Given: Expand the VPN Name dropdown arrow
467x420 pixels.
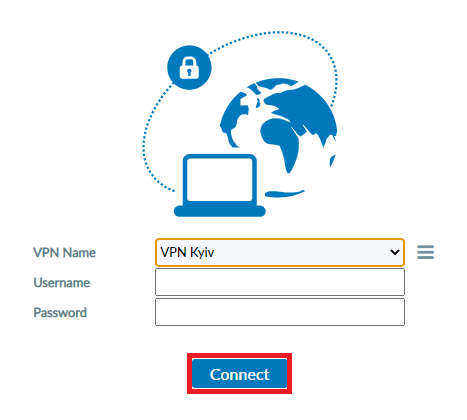Looking at the screenshot, I should click(x=395, y=252).
